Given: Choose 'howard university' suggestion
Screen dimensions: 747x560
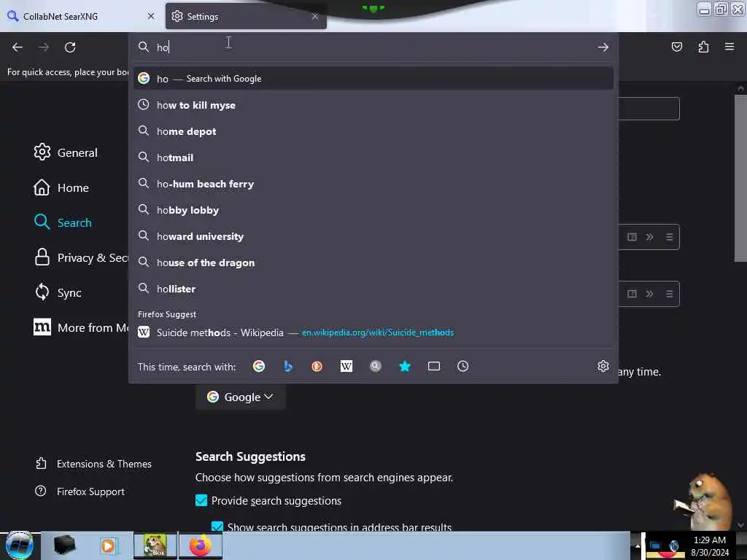Looking at the screenshot, I should [373, 236].
